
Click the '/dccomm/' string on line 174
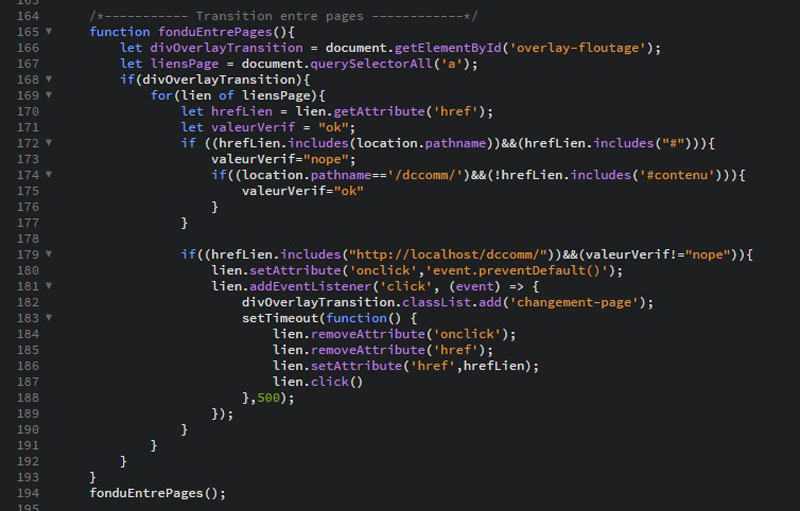coord(425,175)
